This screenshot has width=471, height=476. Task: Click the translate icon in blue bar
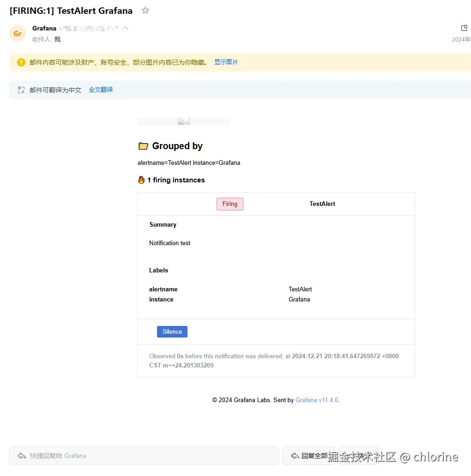click(x=21, y=90)
